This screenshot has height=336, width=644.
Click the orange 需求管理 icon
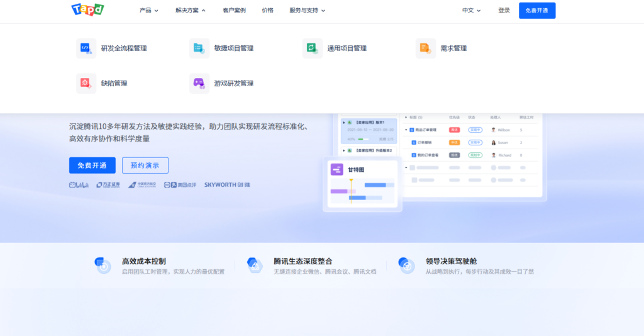point(425,48)
